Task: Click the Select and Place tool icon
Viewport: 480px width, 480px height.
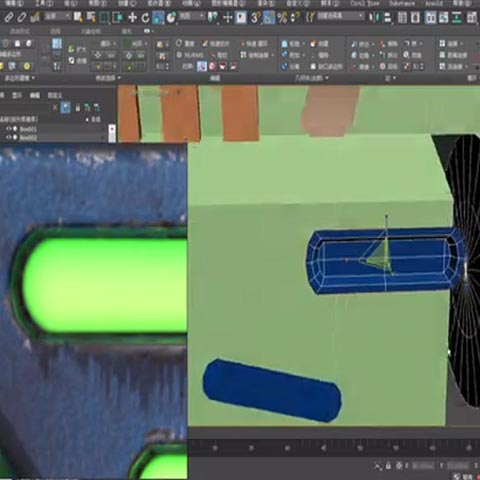Action: point(171,17)
